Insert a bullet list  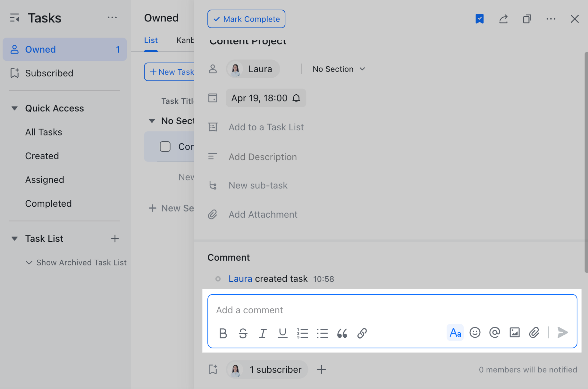322,333
